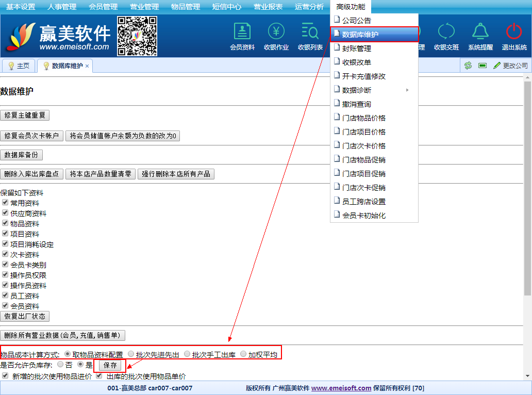This screenshot has width=532, height=395.
Task: Open the 物品管理 top menu
Action: point(186,7)
